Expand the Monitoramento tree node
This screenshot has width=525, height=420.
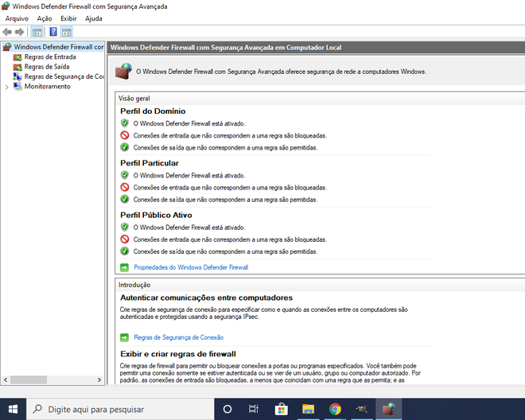pyautogui.click(x=6, y=87)
